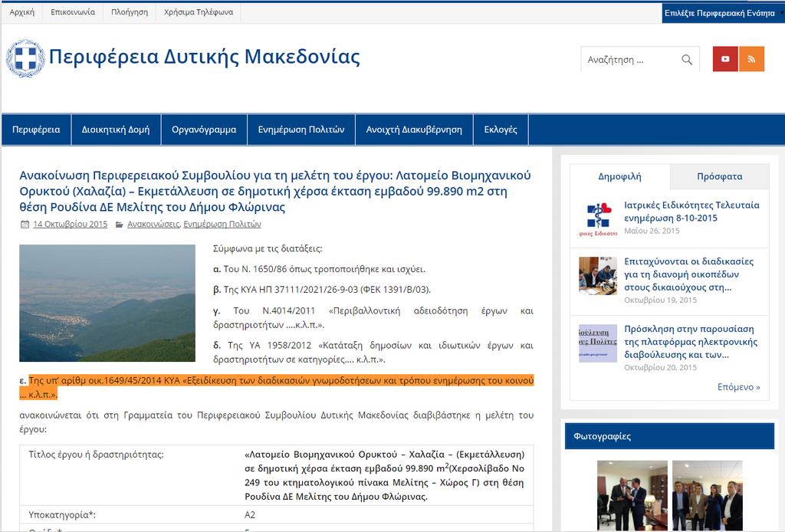Click the Μαΐου 26, 2015 date text
This screenshot has height=532, width=785.
pyautogui.click(x=652, y=231)
